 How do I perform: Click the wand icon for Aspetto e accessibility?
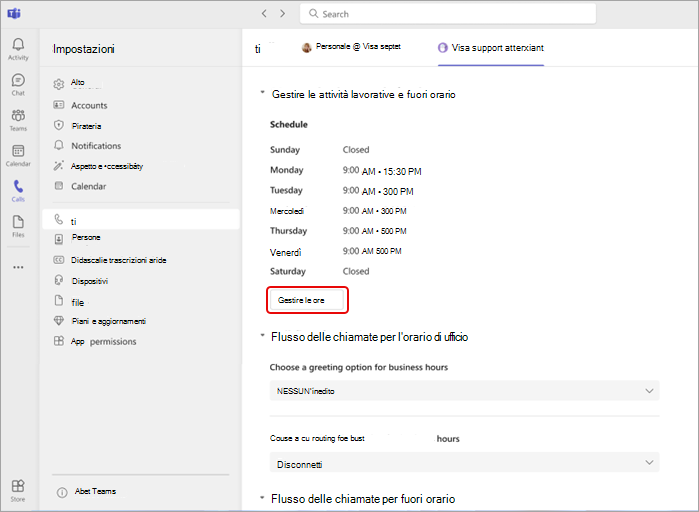pyautogui.click(x=59, y=166)
